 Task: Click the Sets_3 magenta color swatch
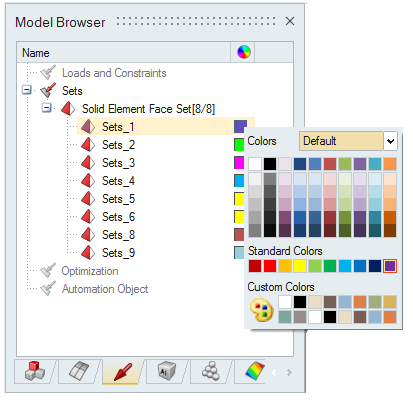239,163
